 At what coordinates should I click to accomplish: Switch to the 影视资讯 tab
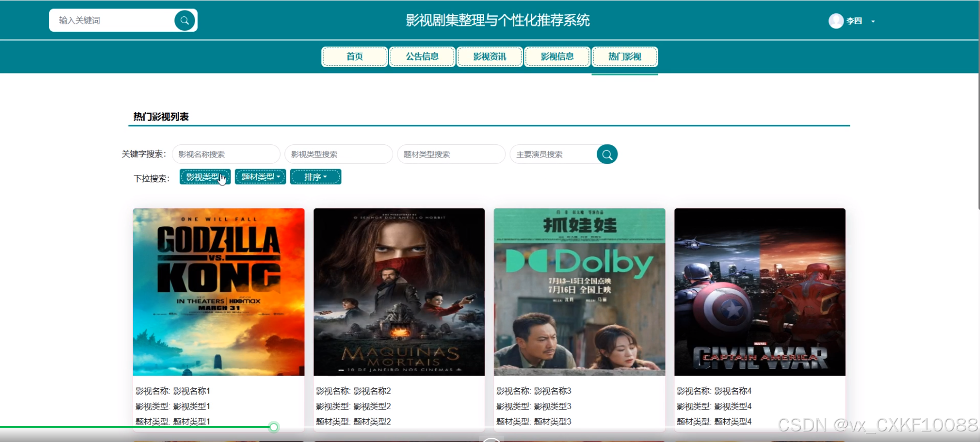490,57
